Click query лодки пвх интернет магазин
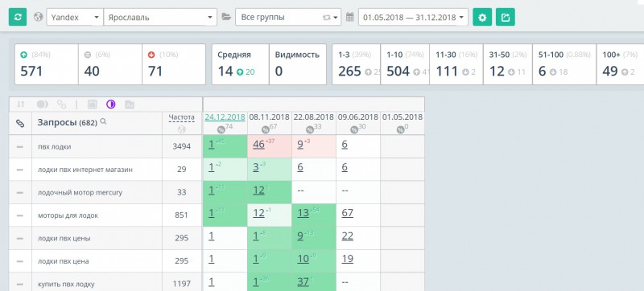 (x=85, y=170)
